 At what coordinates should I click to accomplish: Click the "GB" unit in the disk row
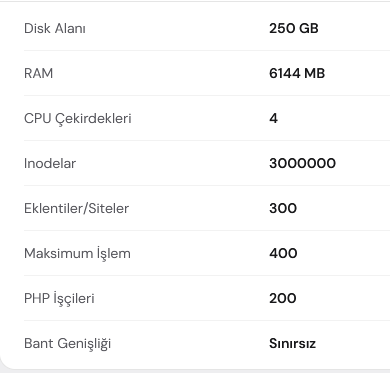pyautogui.click(x=308, y=28)
